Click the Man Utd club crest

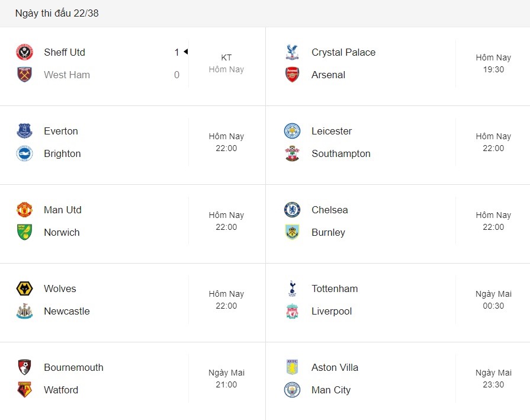(25, 210)
